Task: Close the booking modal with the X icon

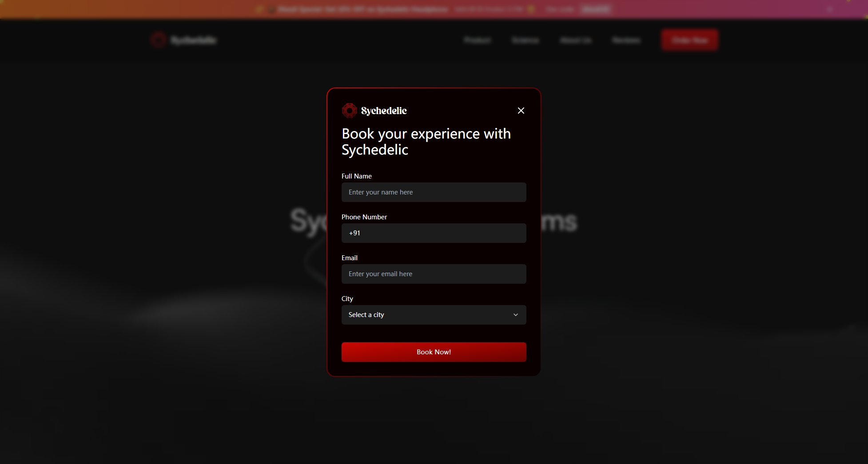Action: (521, 111)
